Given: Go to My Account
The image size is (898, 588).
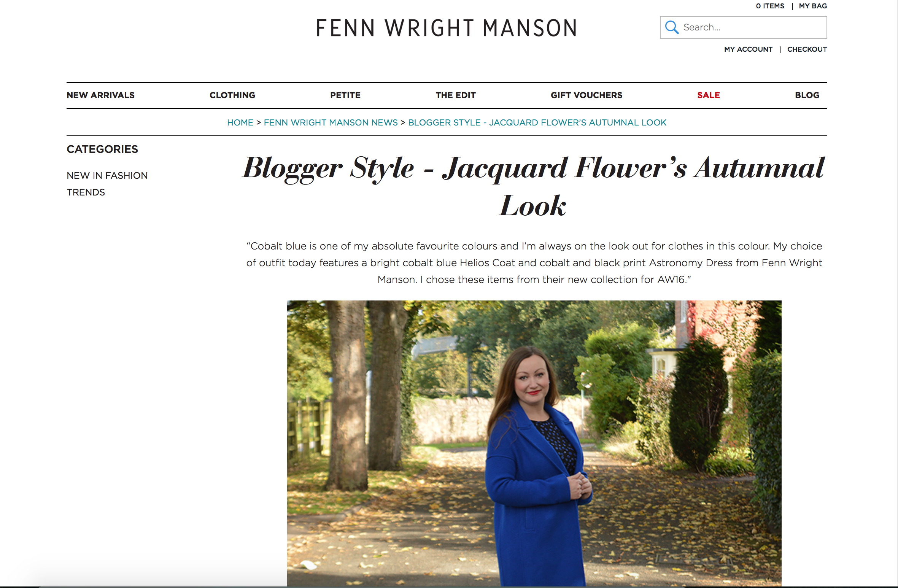Looking at the screenshot, I should (x=748, y=49).
